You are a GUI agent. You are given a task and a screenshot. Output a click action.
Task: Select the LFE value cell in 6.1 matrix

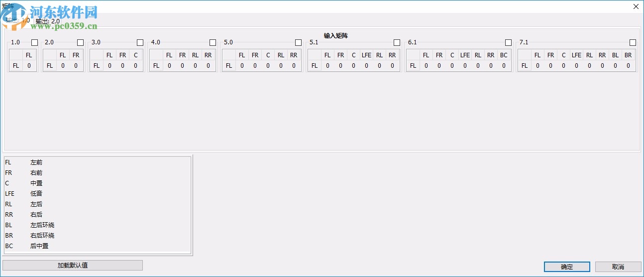465,66
